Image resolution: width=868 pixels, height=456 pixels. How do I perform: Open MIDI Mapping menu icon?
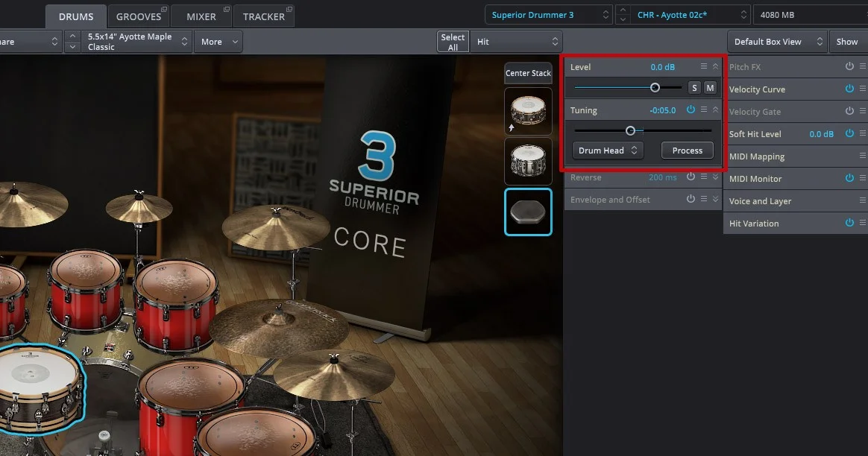pos(863,156)
